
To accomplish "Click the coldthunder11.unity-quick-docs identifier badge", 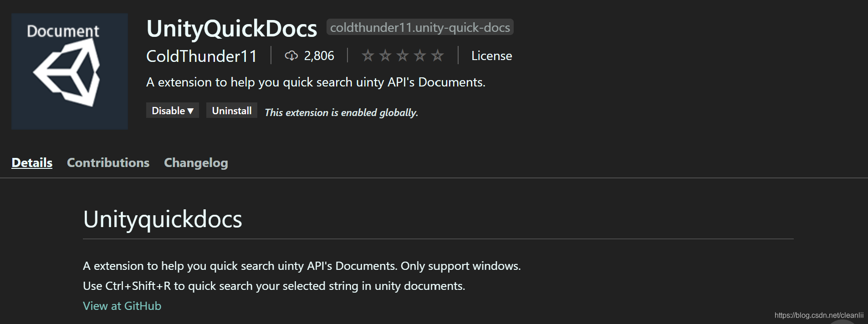I will pos(420,27).
